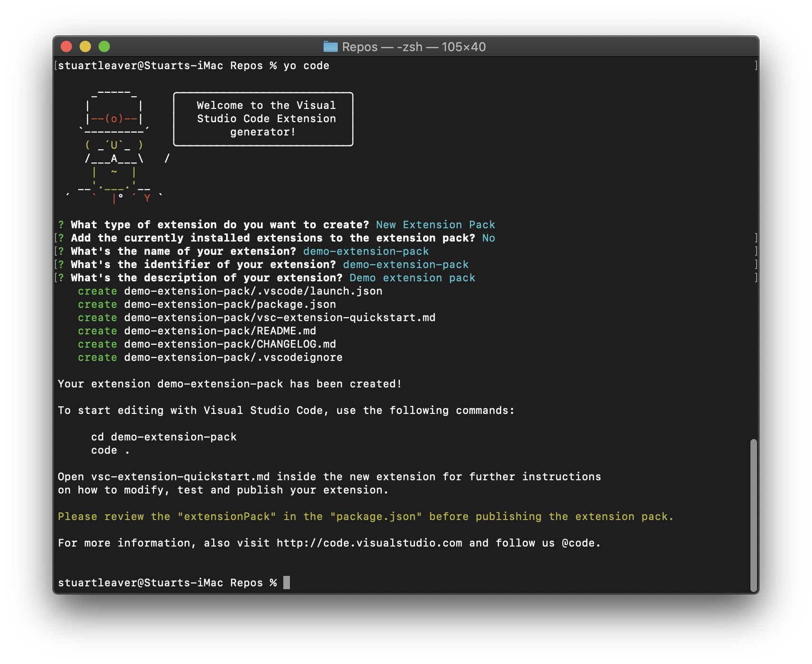The width and height of the screenshot is (812, 664).
Task: Select the Demo extension pack description text
Action: 412,278
